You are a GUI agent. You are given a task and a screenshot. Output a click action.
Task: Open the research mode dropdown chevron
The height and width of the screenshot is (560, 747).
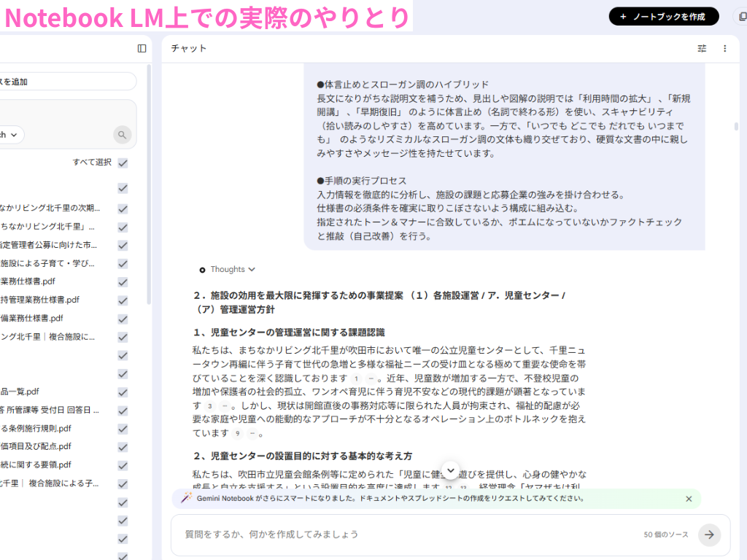click(x=15, y=135)
